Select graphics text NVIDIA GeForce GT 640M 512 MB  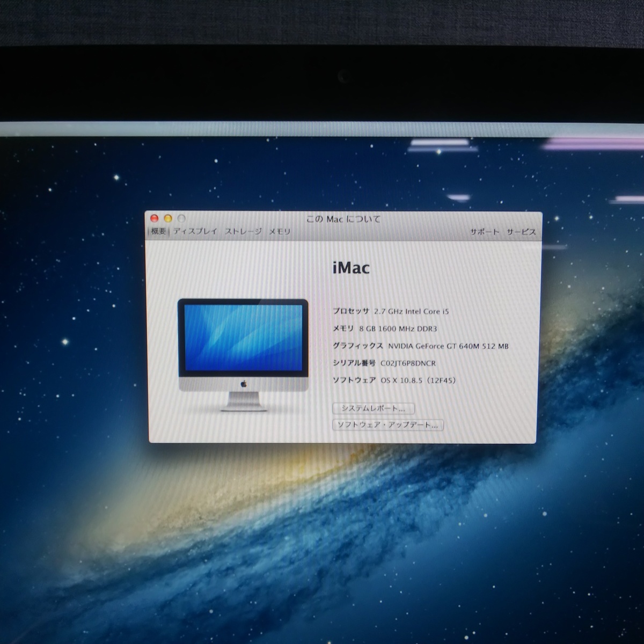(448, 346)
